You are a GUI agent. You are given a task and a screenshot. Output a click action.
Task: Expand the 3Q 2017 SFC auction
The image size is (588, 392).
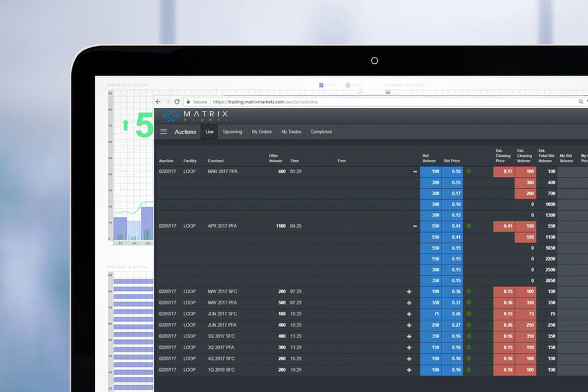pyautogui.click(x=409, y=336)
